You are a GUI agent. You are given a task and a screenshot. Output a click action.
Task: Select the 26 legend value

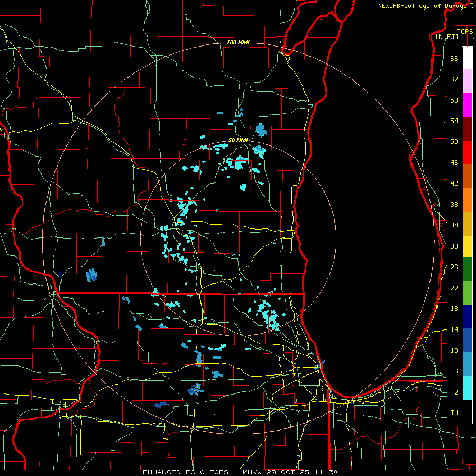coord(454,267)
